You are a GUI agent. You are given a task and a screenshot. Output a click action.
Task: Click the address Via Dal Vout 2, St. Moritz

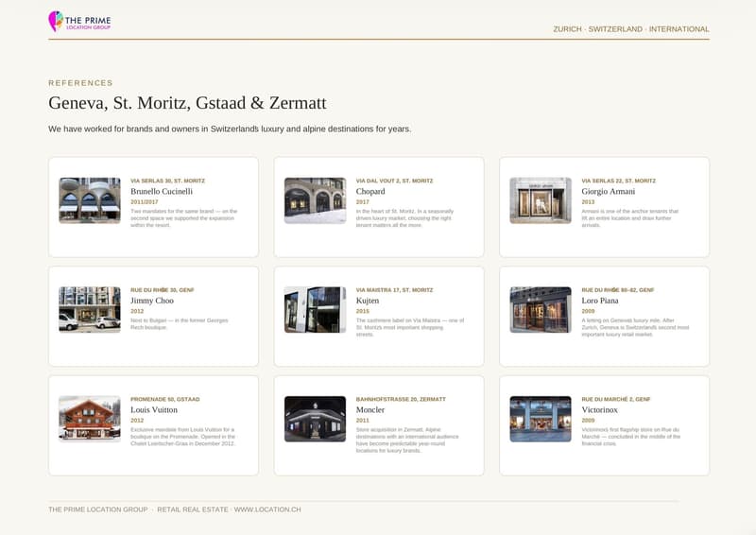click(394, 181)
